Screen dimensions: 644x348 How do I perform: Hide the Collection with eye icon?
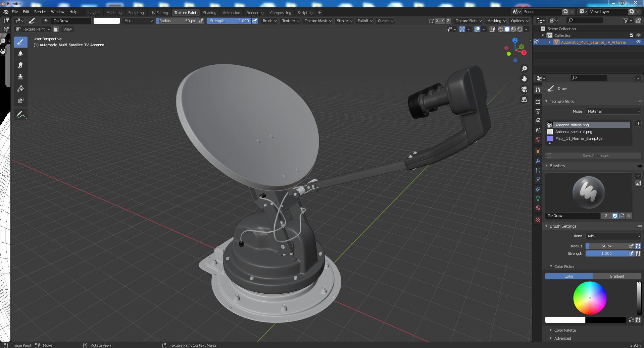[x=638, y=35]
